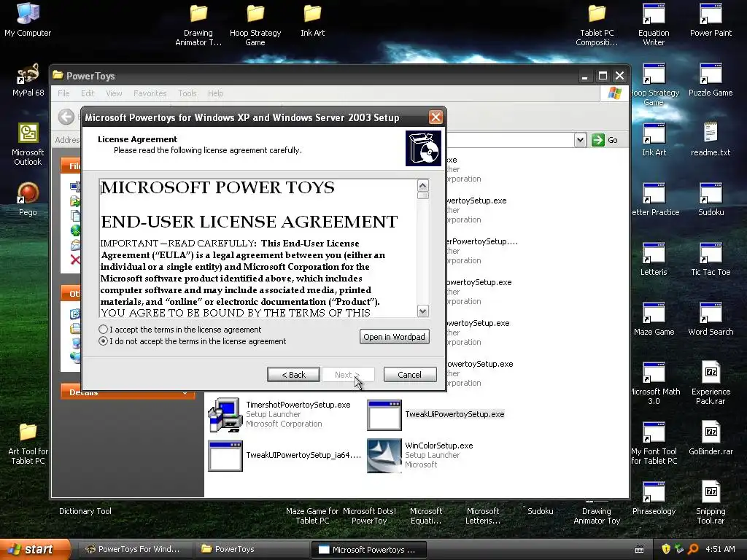Click the disabled Next button in setup

point(348,375)
